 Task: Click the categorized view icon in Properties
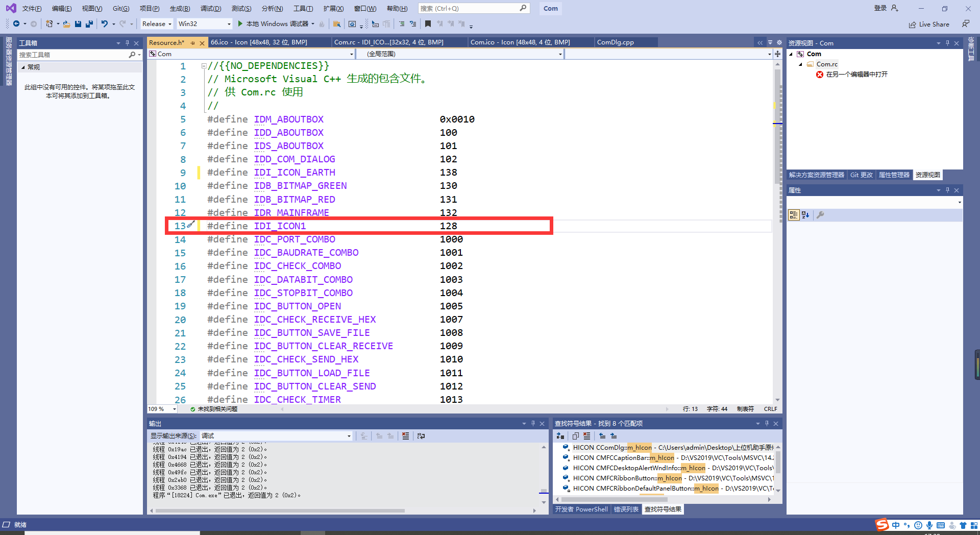(793, 215)
